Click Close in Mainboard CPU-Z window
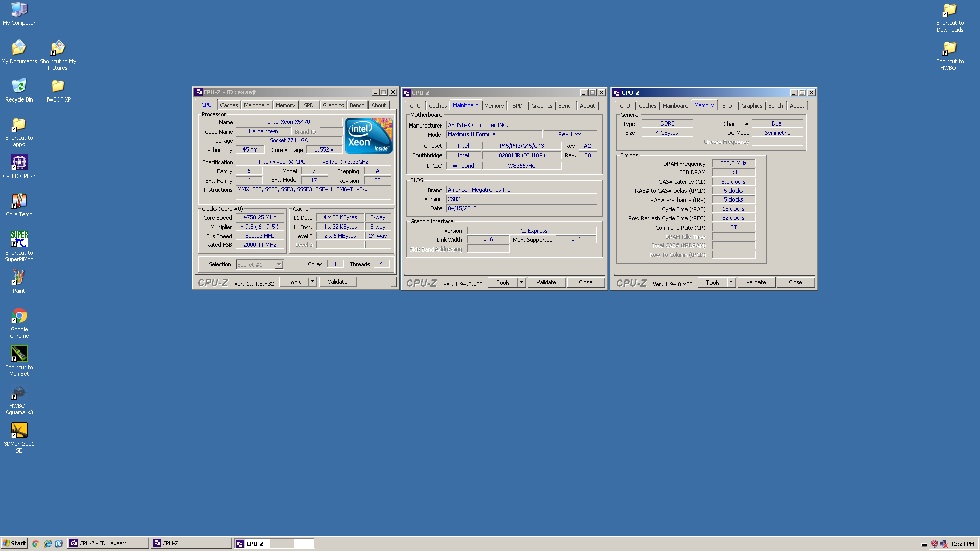The height and width of the screenshot is (551, 980). point(585,282)
